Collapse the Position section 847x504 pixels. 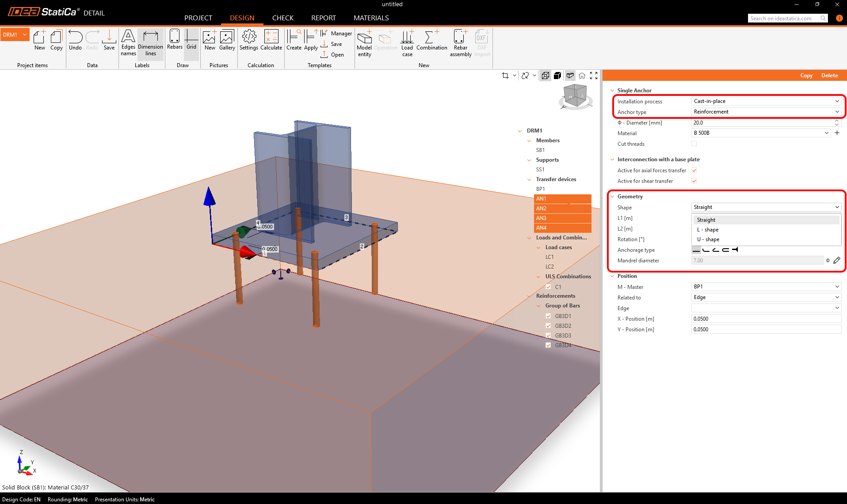[612, 276]
